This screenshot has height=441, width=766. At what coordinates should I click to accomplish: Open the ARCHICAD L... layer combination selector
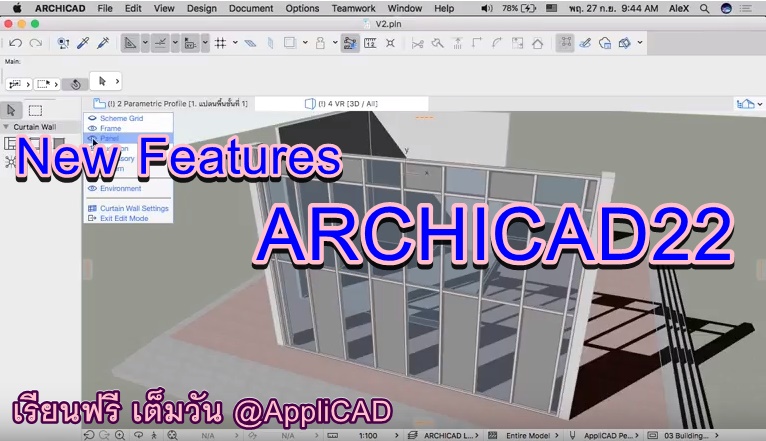tap(448, 436)
